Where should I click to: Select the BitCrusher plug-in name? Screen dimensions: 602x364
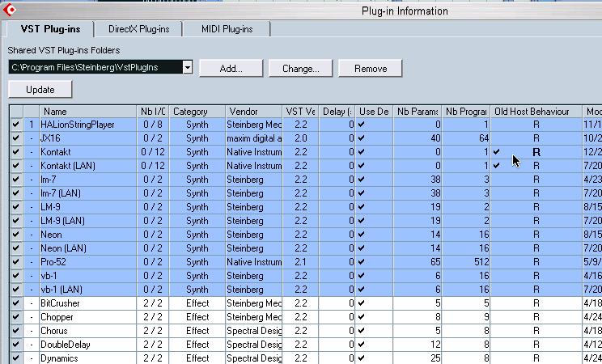(60, 303)
